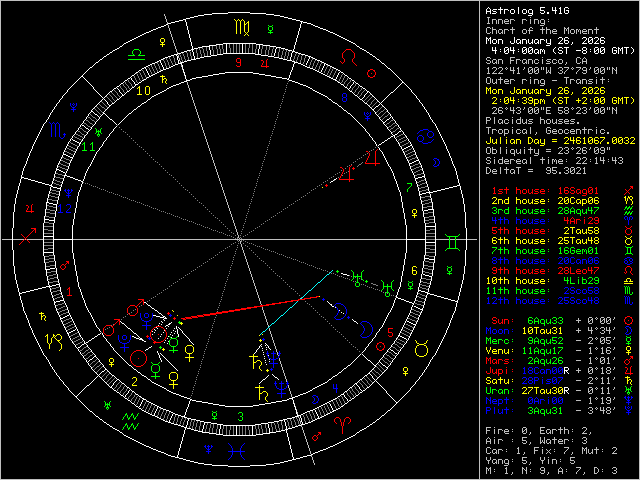640x480 pixels.
Task: Select the red Leo sign on the wheel
Action: click(x=348, y=56)
